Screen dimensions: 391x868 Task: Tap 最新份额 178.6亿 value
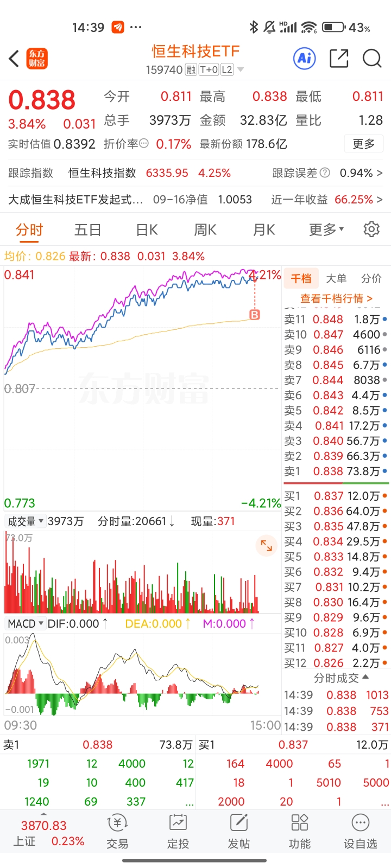pos(267,144)
